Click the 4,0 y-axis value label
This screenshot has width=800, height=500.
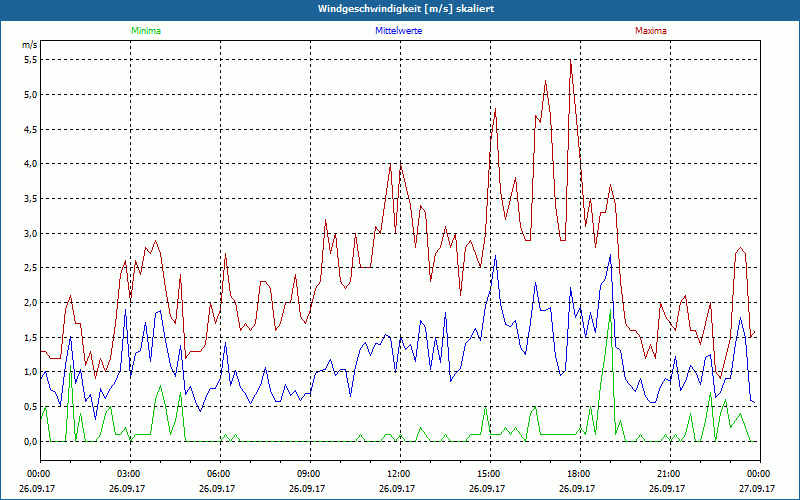[29, 164]
